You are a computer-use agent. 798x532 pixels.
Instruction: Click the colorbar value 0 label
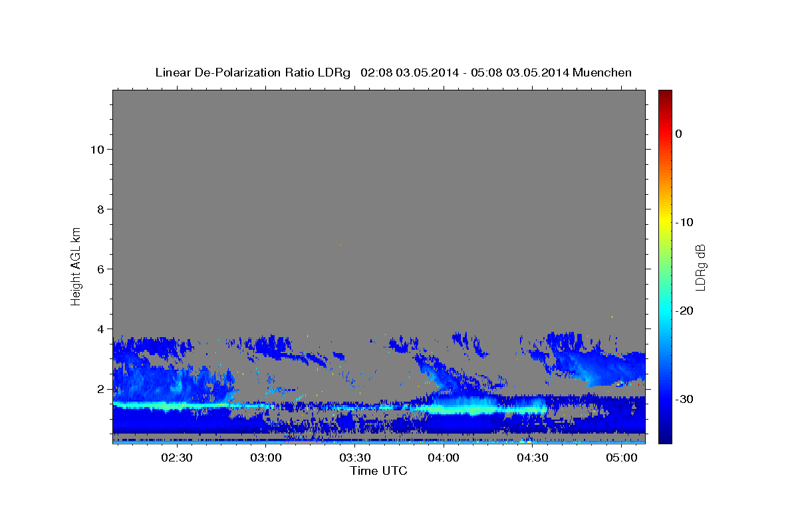coord(679,134)
